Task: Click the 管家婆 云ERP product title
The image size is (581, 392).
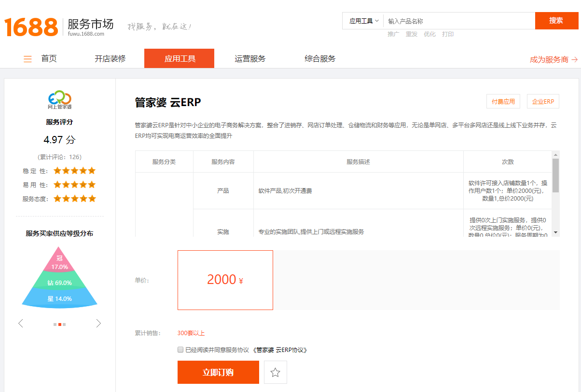Action: click(x=168, y=102)
